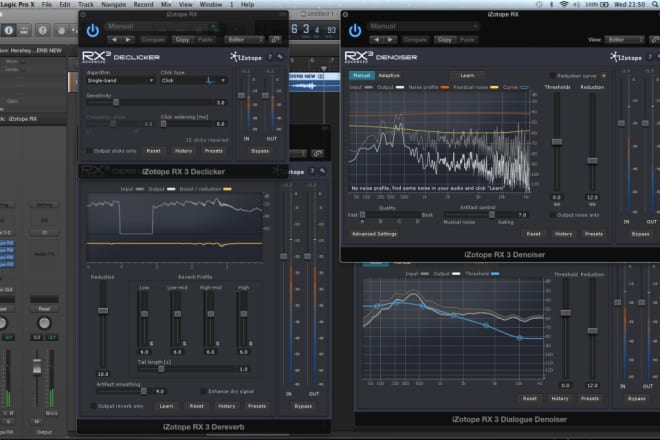Click the Bluetooth menu bar icon

coord(551,5)
